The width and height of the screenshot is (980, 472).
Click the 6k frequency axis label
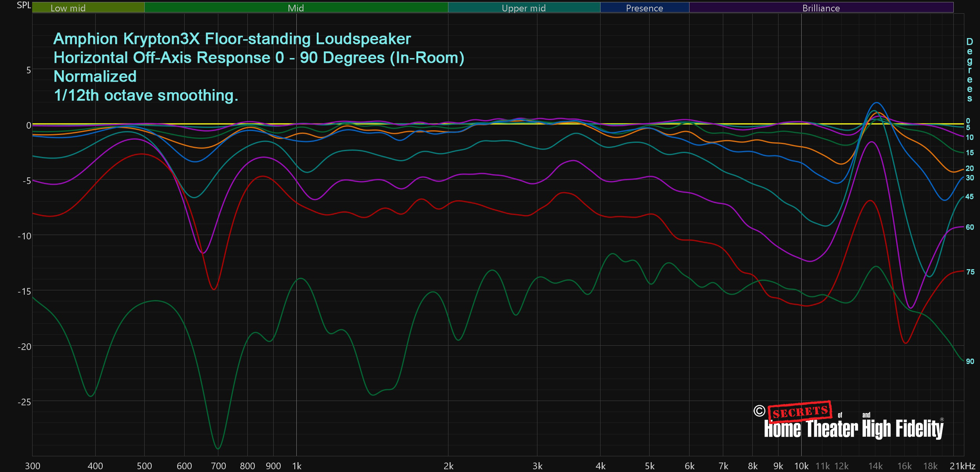point(690,466)
